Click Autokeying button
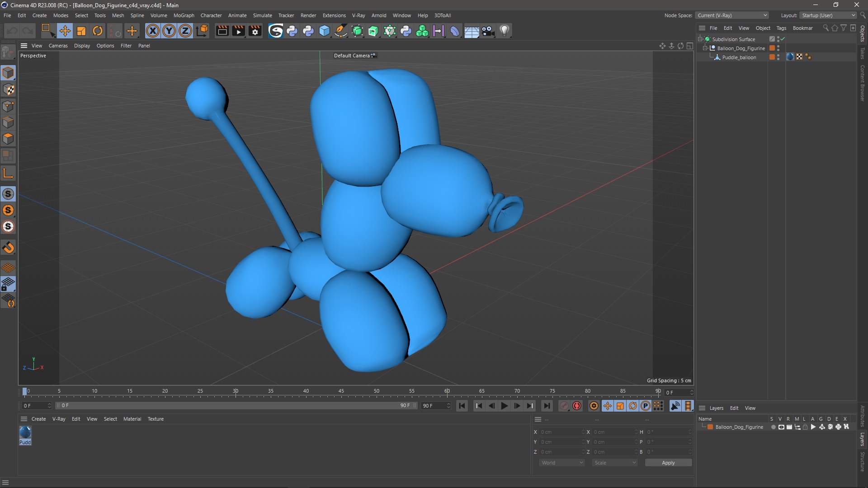868x488 pixels. pos(577,406)
